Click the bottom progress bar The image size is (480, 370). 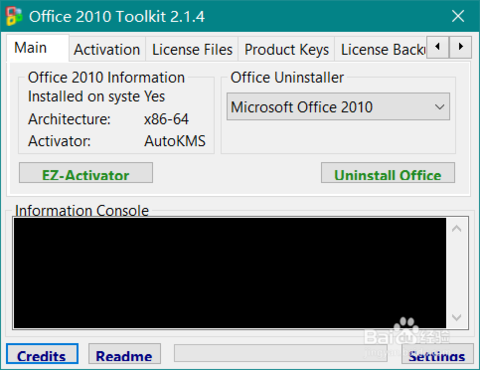[x=281, y=353]
